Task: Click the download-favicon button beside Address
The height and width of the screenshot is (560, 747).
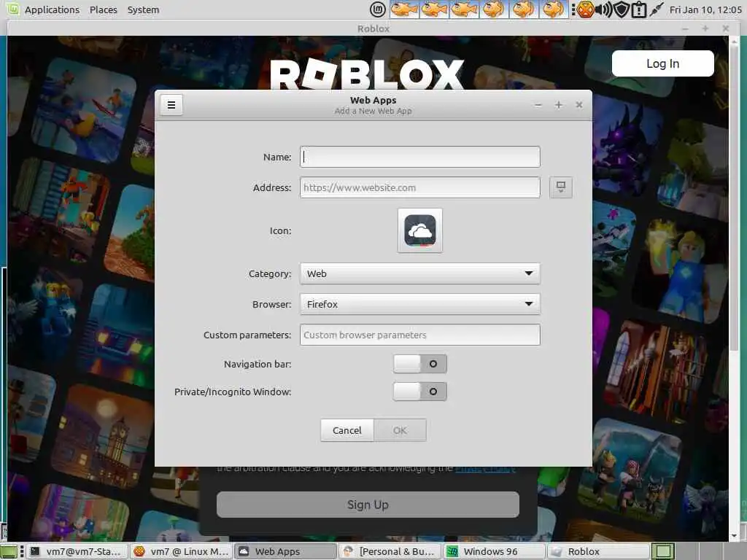Action: tap(561, 187)
